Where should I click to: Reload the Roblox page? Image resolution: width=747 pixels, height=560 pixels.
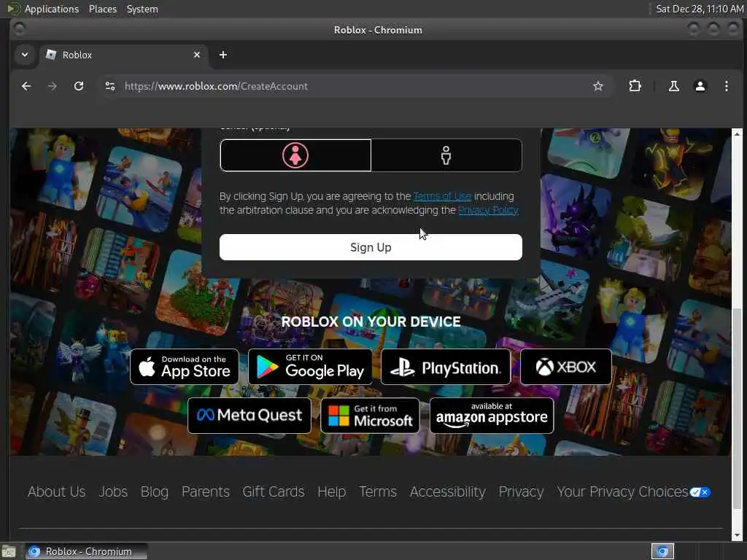click(x=79, y=86)
